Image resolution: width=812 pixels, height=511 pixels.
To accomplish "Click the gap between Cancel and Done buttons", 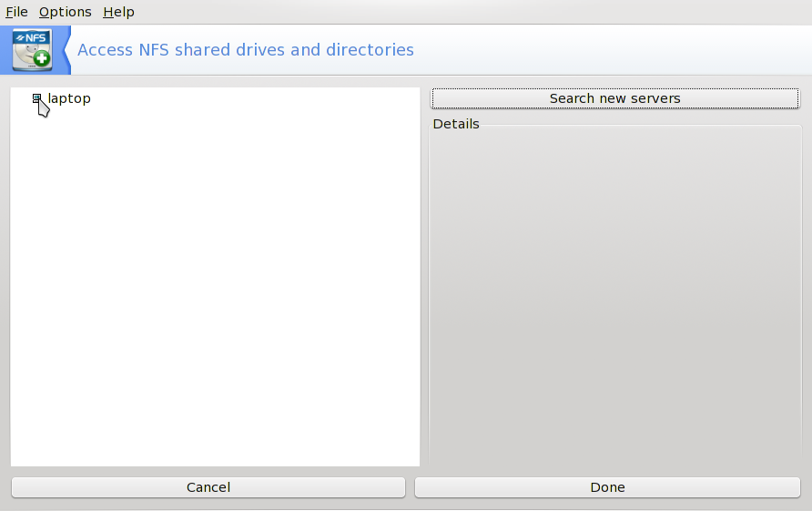I will click(410, 487).
